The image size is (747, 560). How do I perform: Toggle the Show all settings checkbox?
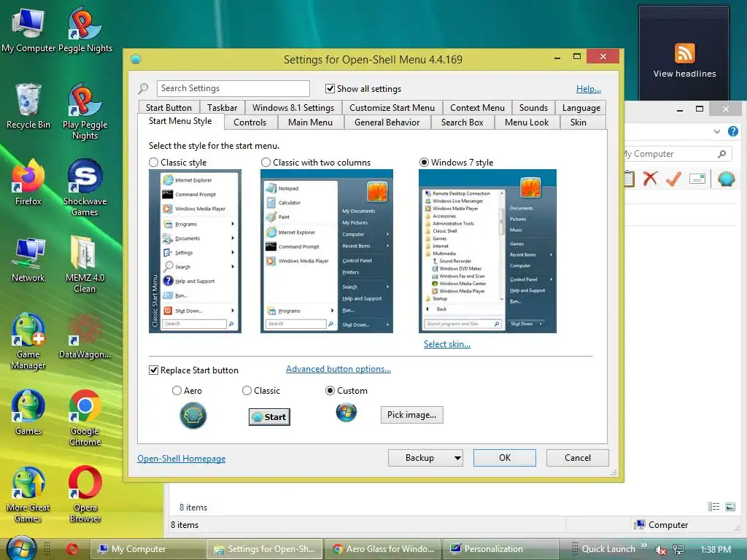330,88
